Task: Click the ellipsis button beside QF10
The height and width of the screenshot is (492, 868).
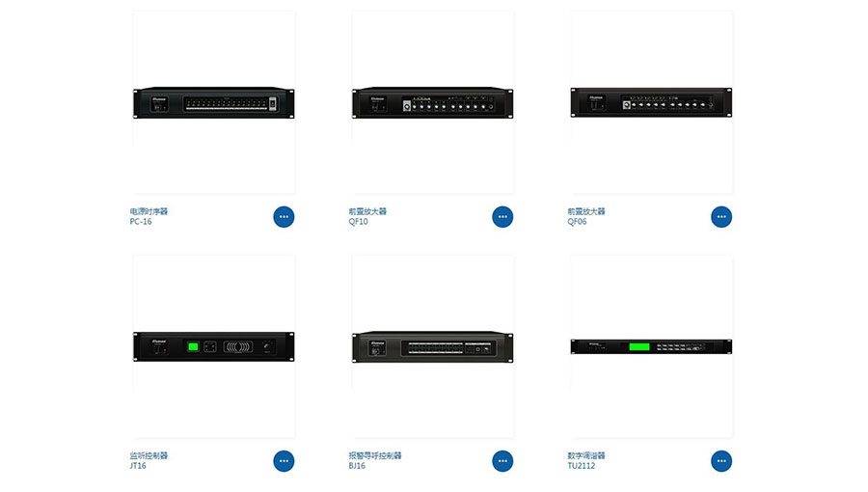Action: point(502,217)
